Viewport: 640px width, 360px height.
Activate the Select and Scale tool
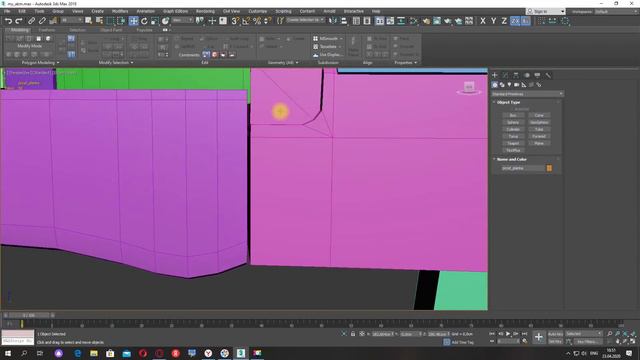click(155, 21)
